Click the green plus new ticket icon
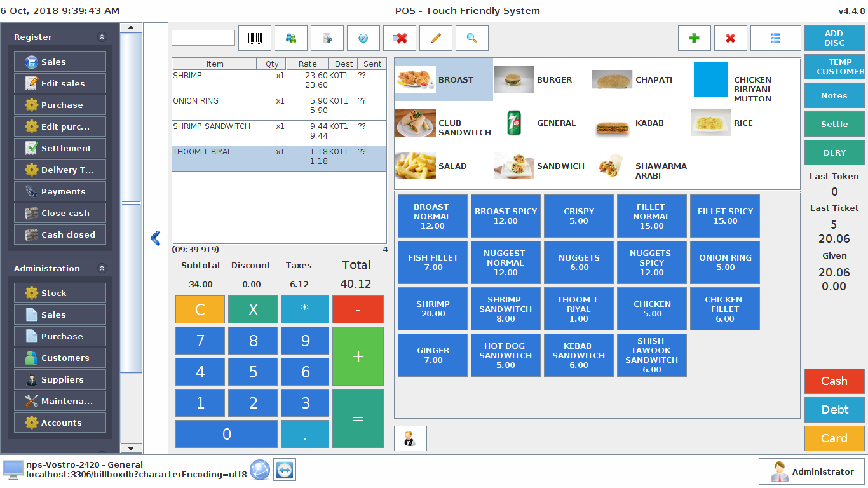The width and height of the screenshot is (868, 488). click(695, 38)
